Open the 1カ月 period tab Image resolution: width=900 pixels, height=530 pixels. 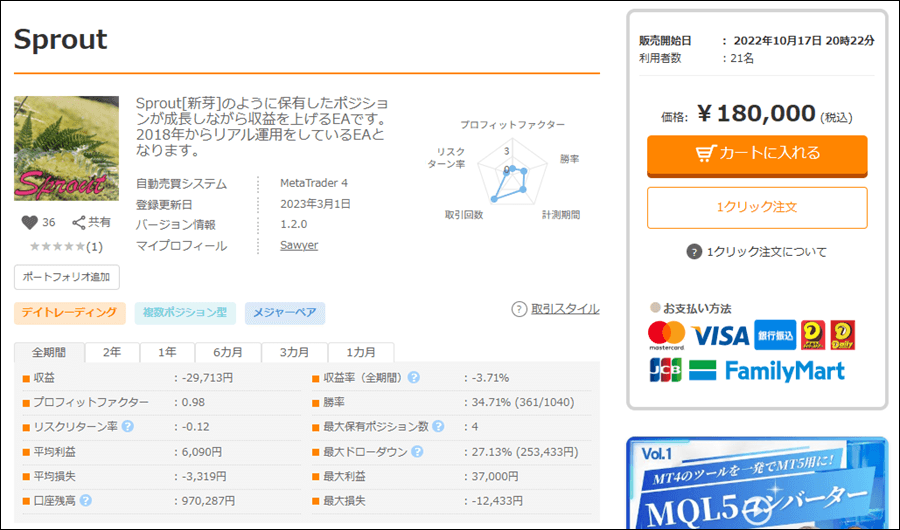coord(361,353)
